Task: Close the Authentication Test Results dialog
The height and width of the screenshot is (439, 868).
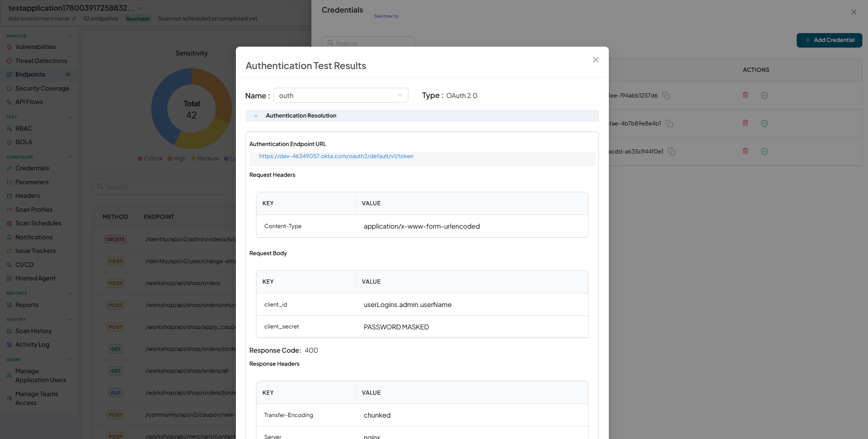Action: (595, 60)
